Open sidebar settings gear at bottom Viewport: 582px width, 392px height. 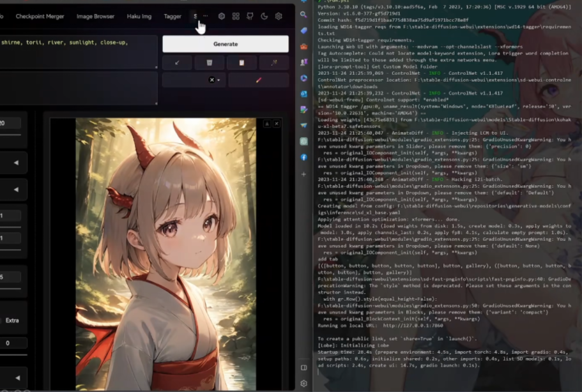(303, 384)
